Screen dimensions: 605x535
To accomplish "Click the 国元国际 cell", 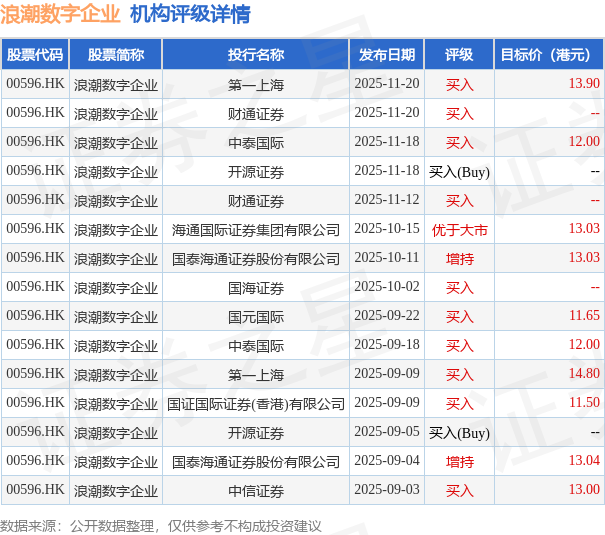I will coord(256,317).
